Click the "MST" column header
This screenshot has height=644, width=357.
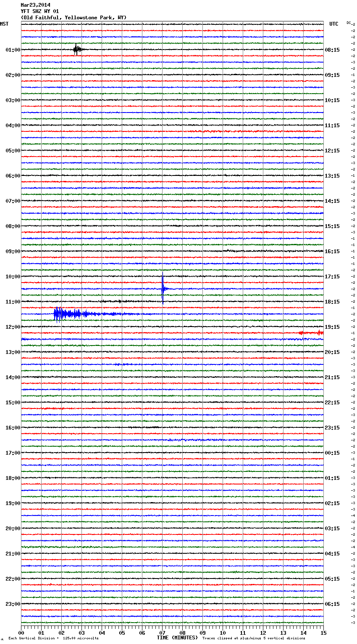[x=4, y=24]
